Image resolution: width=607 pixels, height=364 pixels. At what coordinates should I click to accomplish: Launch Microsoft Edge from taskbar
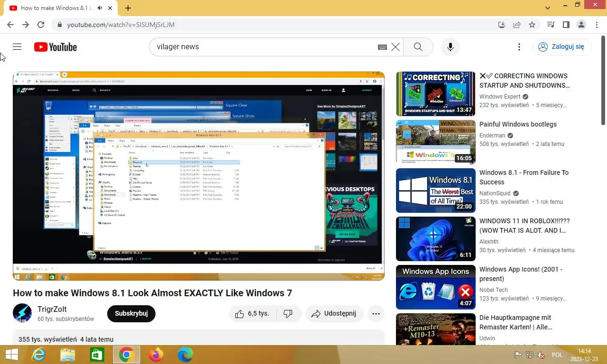(185, 355)
